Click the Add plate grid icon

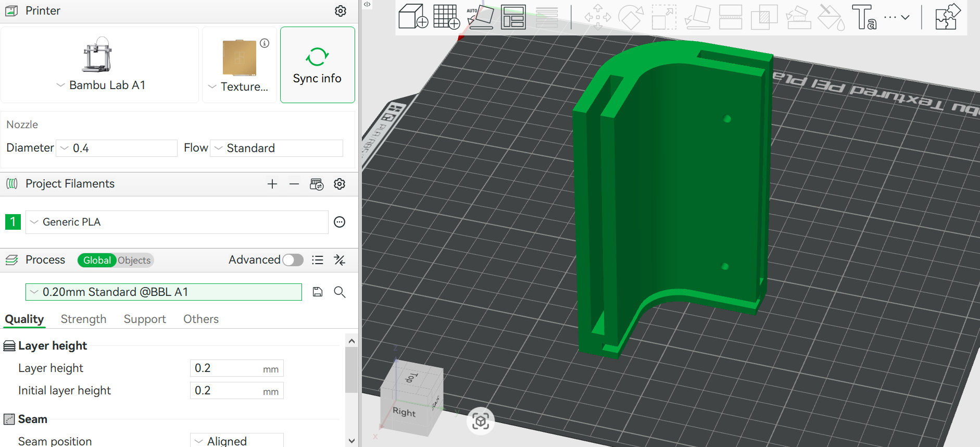tap(447, 17)
